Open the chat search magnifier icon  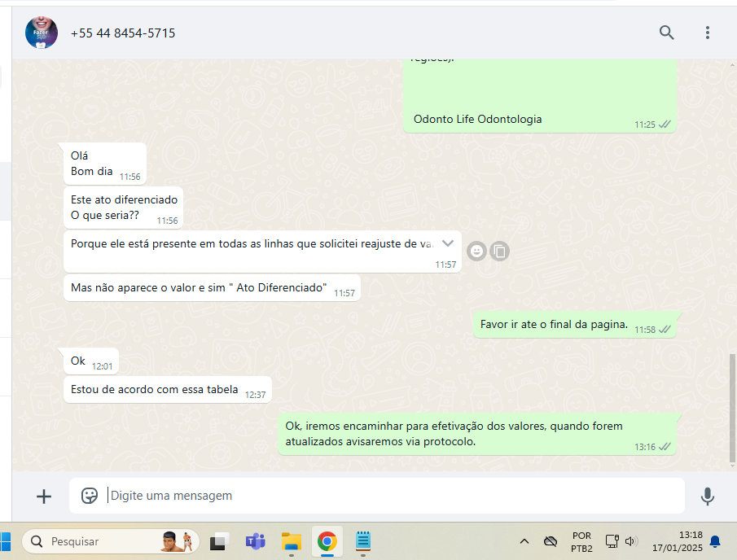point(666,33)
